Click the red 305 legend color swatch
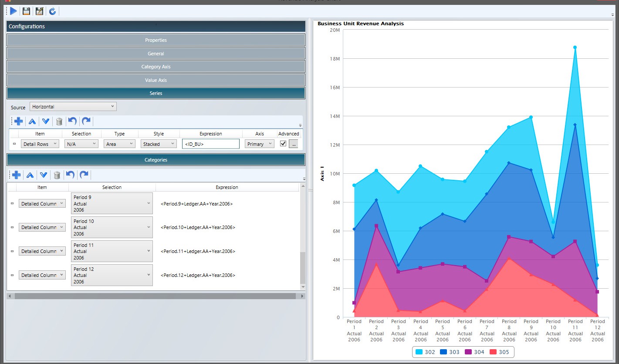The height and width of the screenshot is (364, 619). [493, 352]
